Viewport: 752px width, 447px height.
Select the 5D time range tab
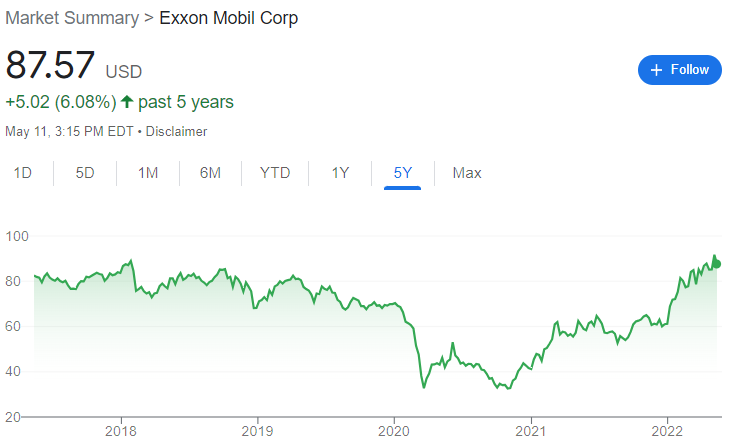click(x=85, y=173)
